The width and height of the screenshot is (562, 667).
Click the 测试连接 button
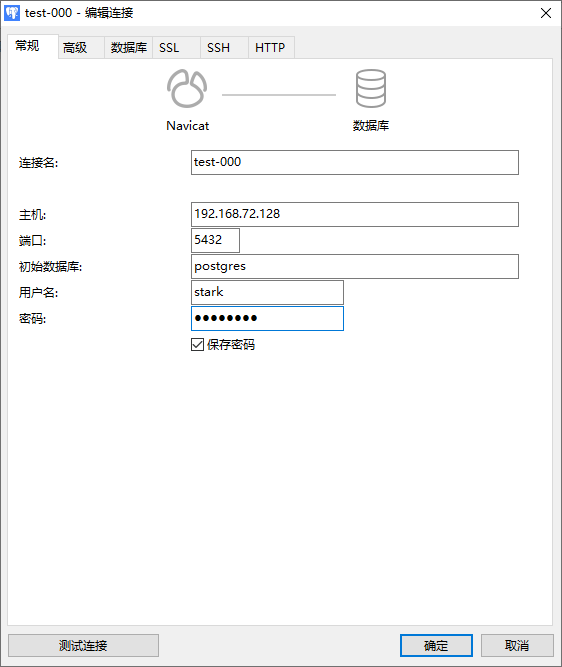[x=83, y=645]
